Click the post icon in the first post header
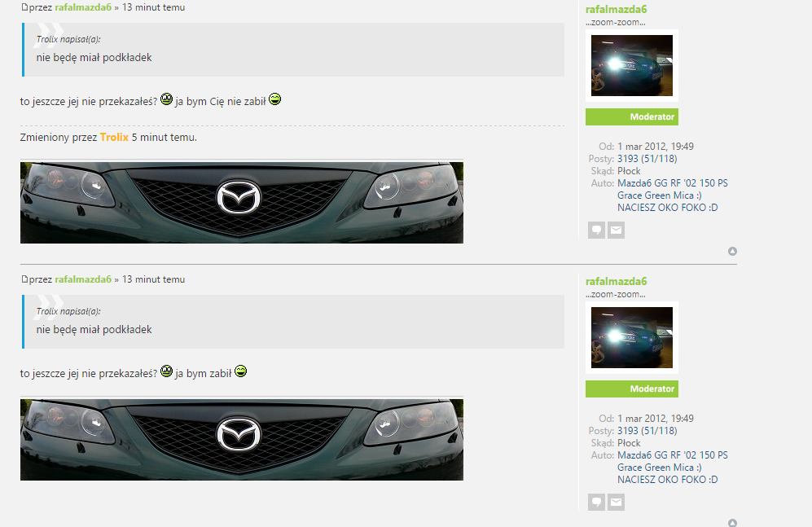The width and height of the screenshot is (812, 527). [24, 8]
